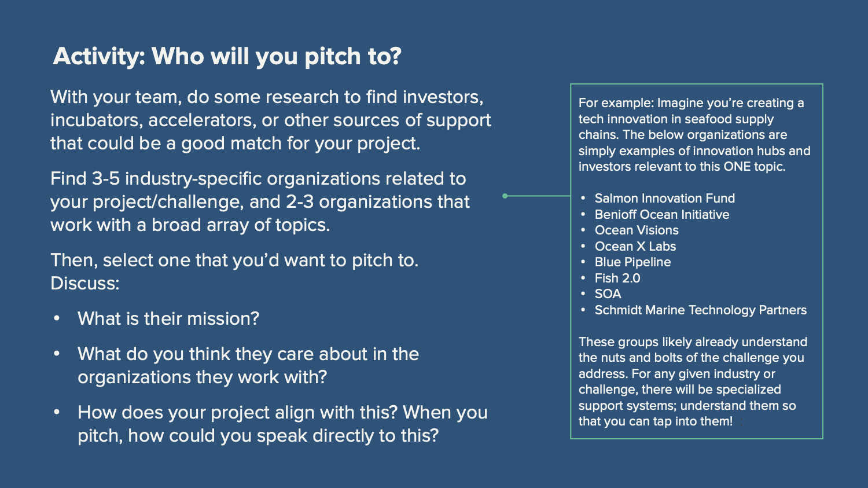Select "Blue Pipeline" in the example list
Screen dimensions: 868x488
632,262
